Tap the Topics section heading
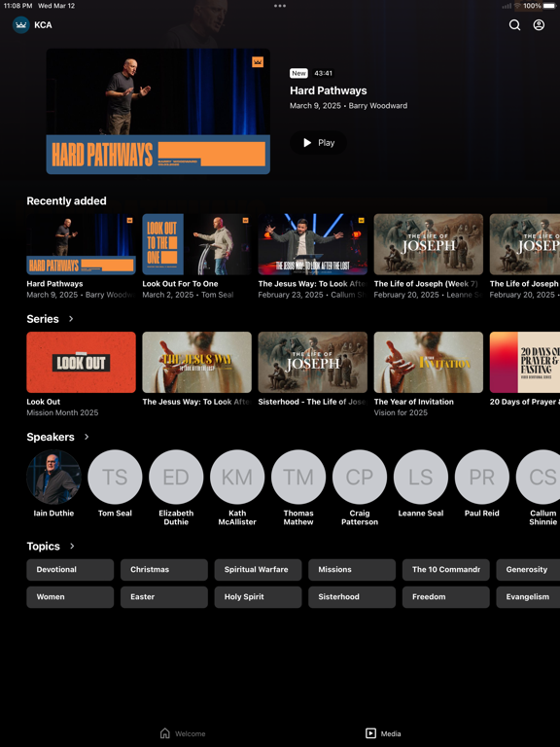 (x=44, y=546)
